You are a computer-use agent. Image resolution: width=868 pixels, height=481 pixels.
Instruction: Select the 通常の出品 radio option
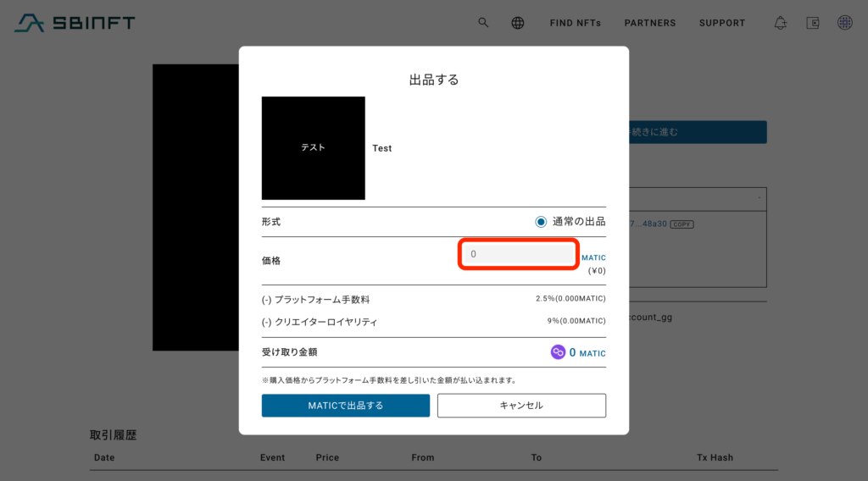[x=541, y=222]
